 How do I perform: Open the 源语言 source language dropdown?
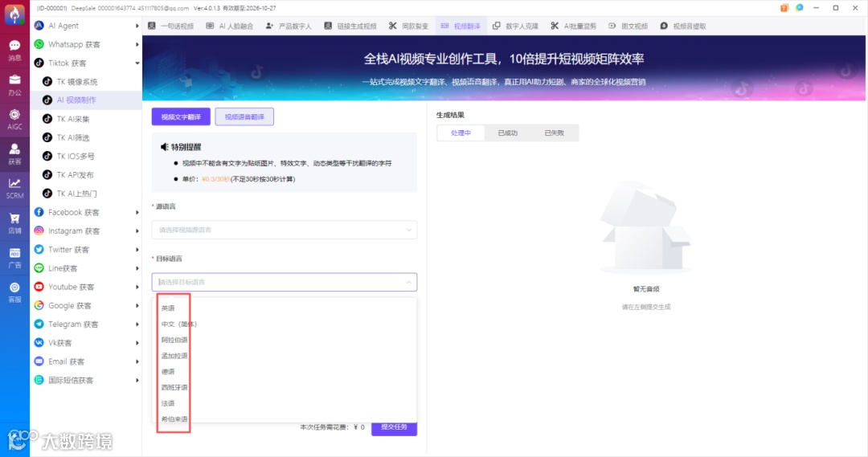284,230
